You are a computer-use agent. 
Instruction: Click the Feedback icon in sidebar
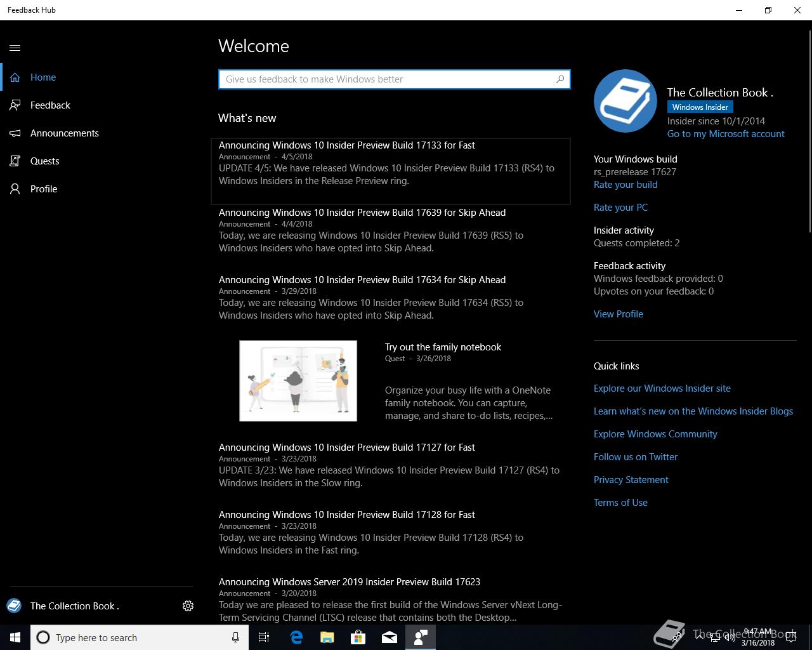(x=15, y=105)
